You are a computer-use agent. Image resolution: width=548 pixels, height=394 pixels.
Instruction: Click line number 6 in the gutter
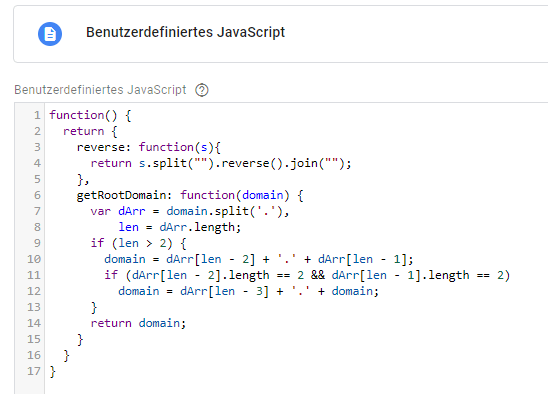[37, 195]
